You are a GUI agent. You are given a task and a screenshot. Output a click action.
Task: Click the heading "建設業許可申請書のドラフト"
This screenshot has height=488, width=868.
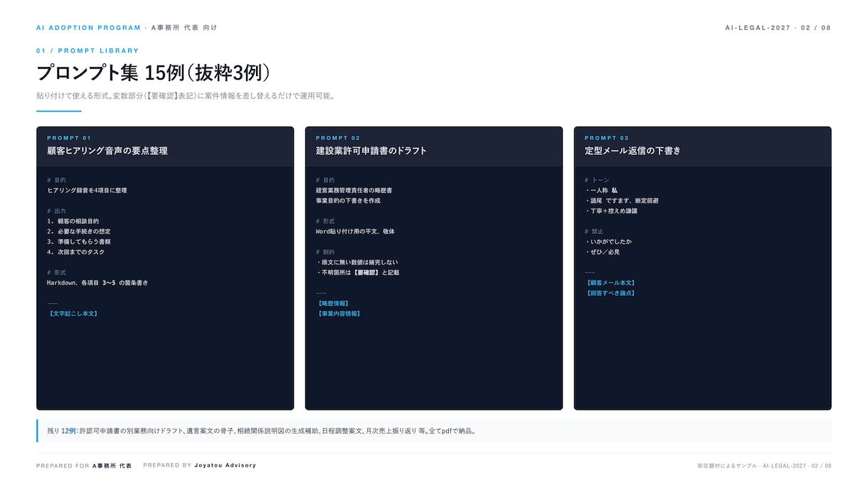coord(371,151)
